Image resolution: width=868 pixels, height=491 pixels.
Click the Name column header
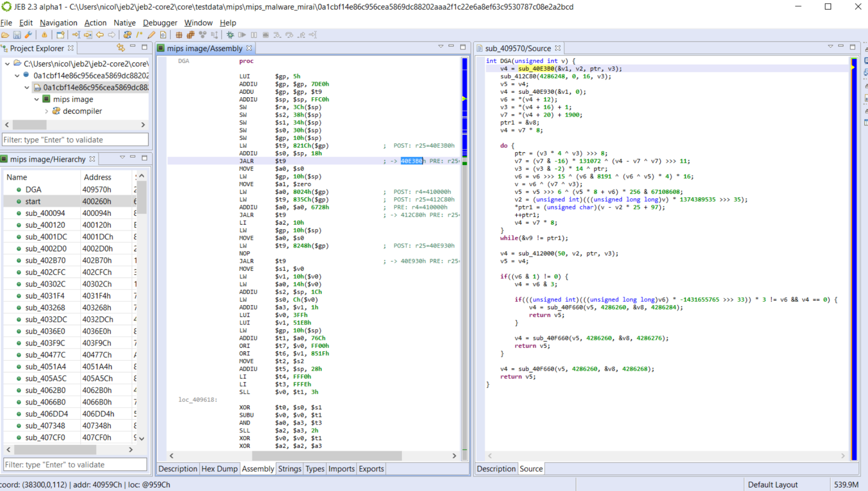click(x=17, y=177)
